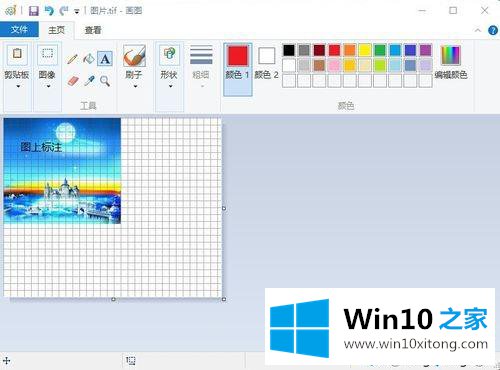Click the moon in the canvas image
This screenshot has height=370, width=500.
[x=65, y=132]
